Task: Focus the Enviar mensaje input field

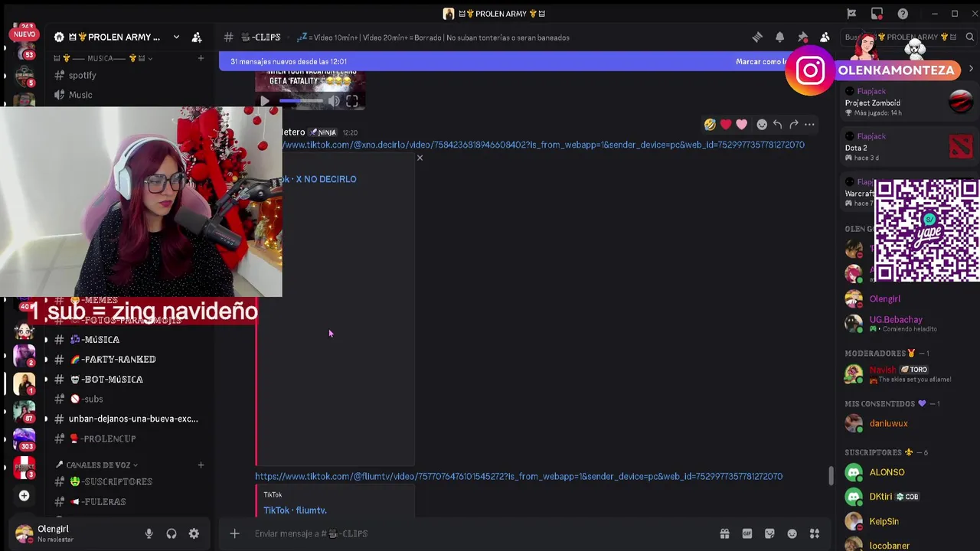Action: pyautogui.click(x=482, y=533)
